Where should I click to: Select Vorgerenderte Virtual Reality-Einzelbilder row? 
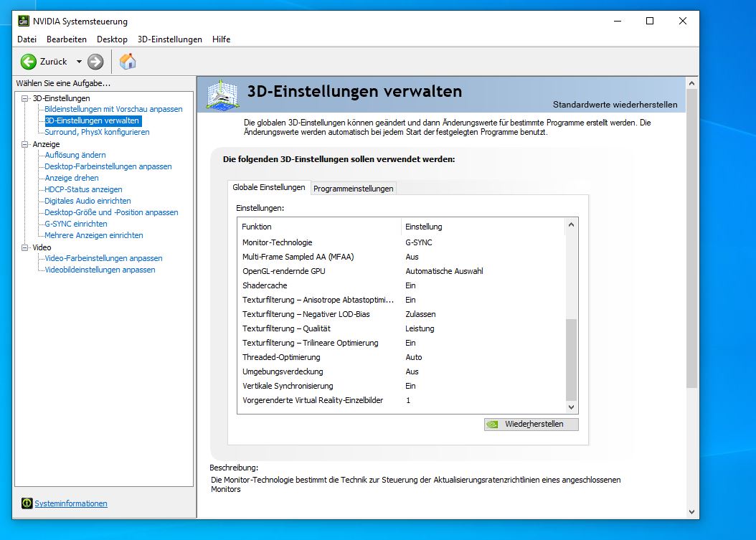(401, 400)
